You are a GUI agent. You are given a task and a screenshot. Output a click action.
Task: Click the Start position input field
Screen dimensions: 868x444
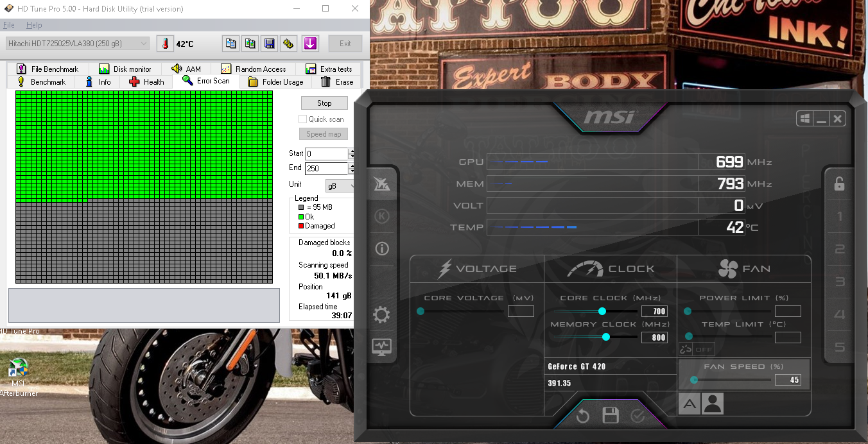pos(326,154)
